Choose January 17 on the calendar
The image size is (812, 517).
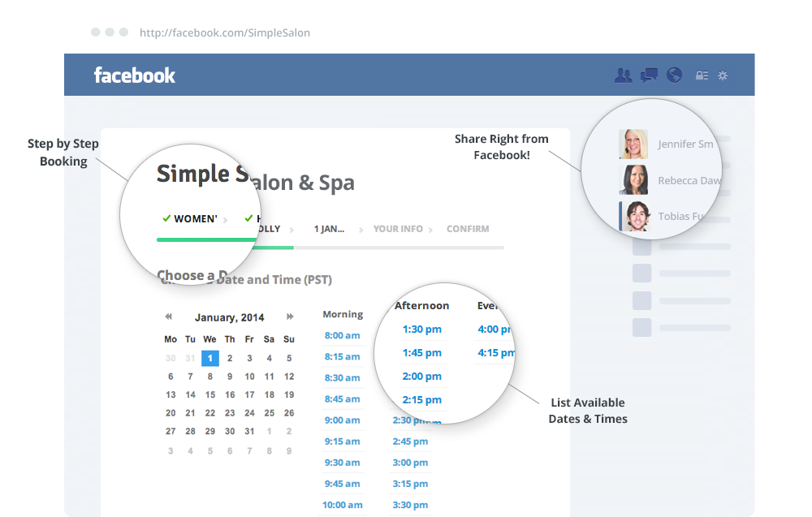(249, 394)
